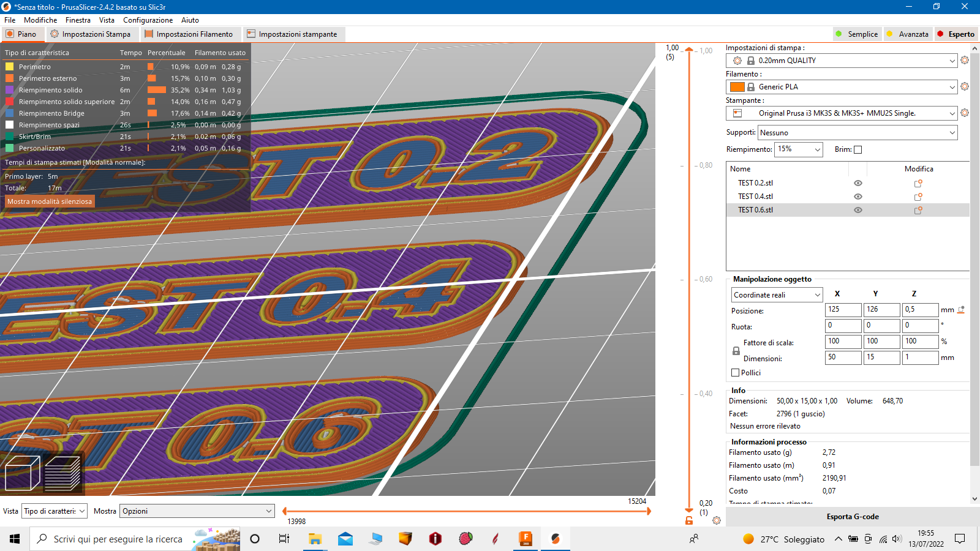Open the printer dropdown Original Prusa i3
The image size is (980, 551).
point(842,113)
